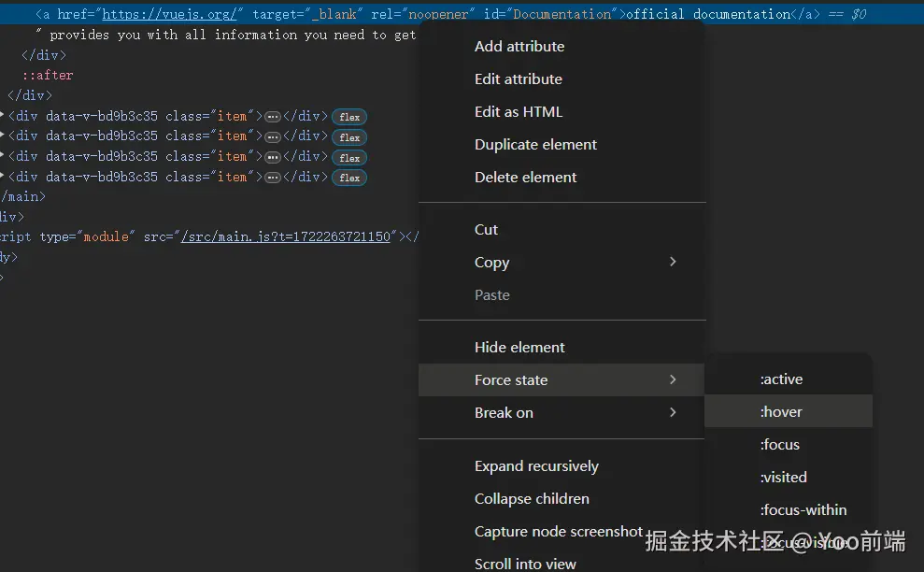924x572 pixels.
Task: Choose Capture node screenshot
Action: [x=558, y=531]
